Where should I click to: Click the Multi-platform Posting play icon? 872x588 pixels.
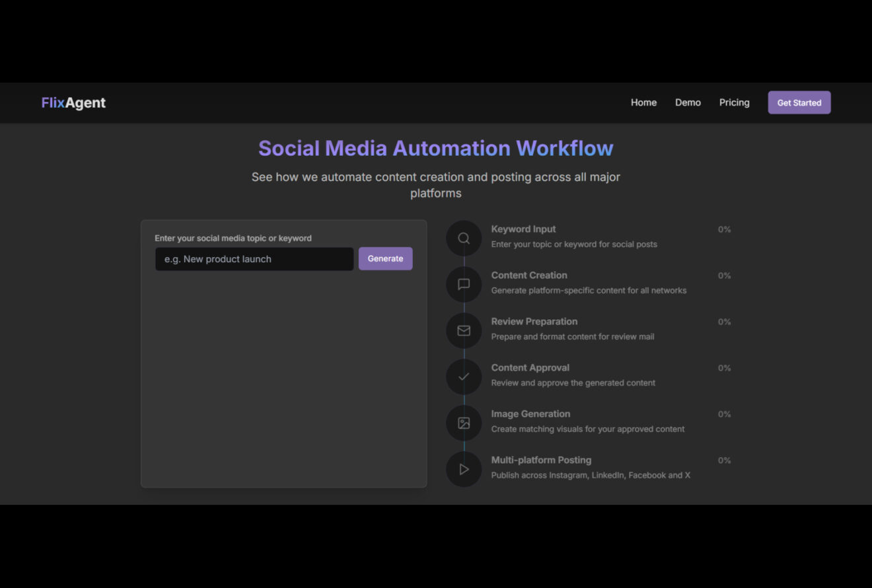[464, 469]
